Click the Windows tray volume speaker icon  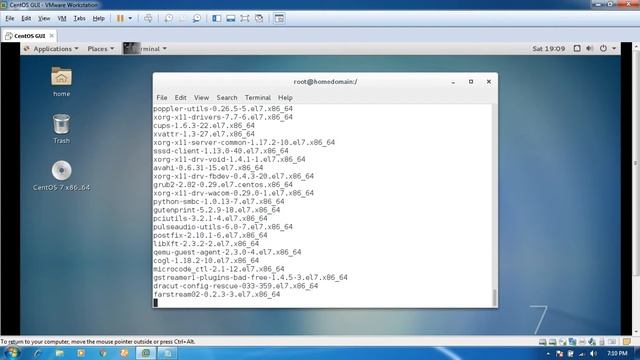(593, 353)
